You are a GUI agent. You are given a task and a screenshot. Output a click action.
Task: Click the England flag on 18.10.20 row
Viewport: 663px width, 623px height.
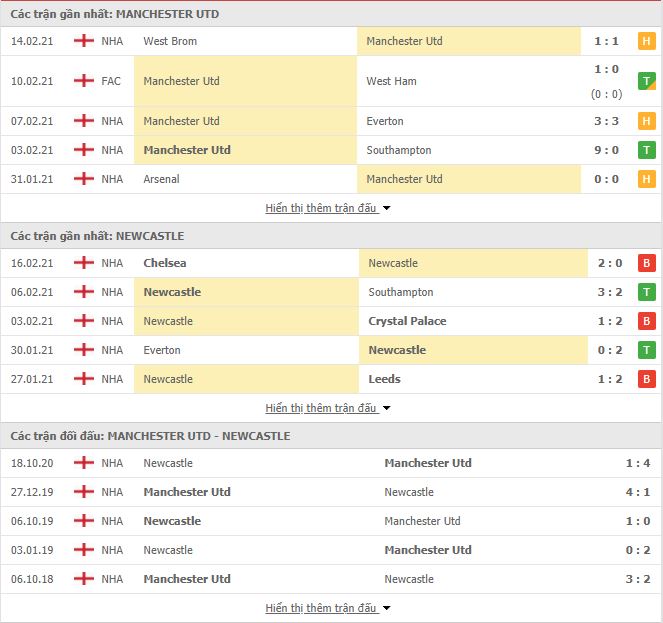[x=84, y=463]
